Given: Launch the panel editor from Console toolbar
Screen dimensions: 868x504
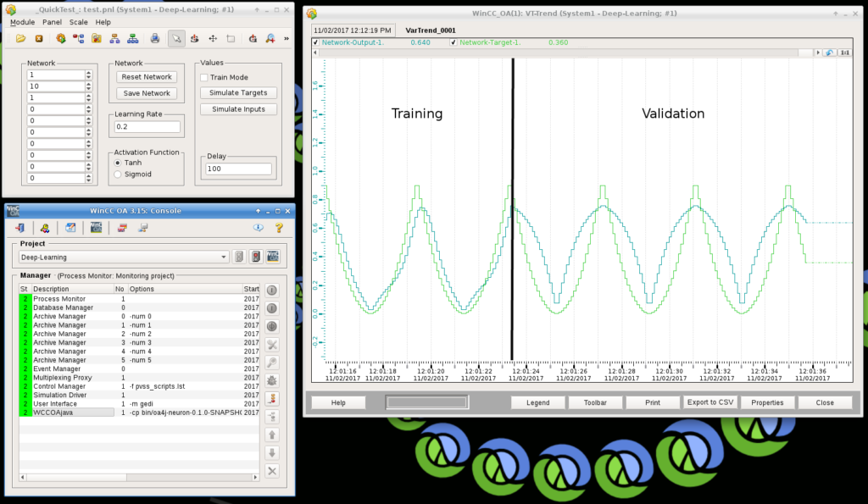Looking at the screenshot, I should pyautogui.click(x=71, y=228).
